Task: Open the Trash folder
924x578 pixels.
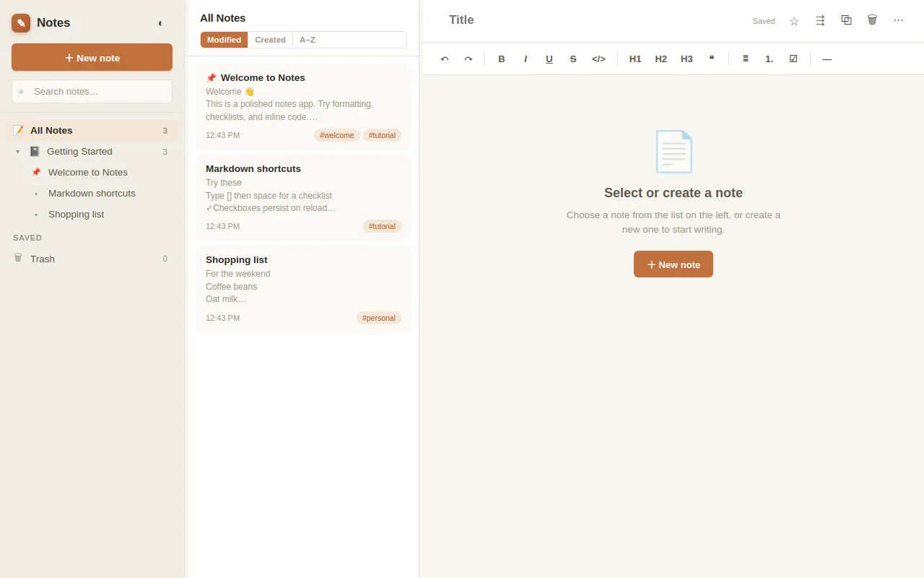Action: [x=92, y=259]
